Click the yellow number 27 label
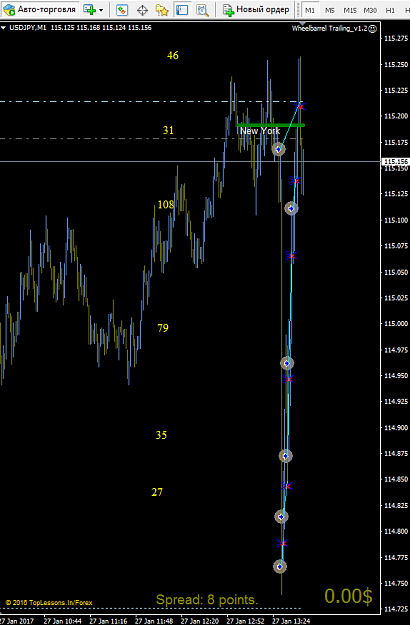This screenshot has width=410, height=625. point(157,492)
